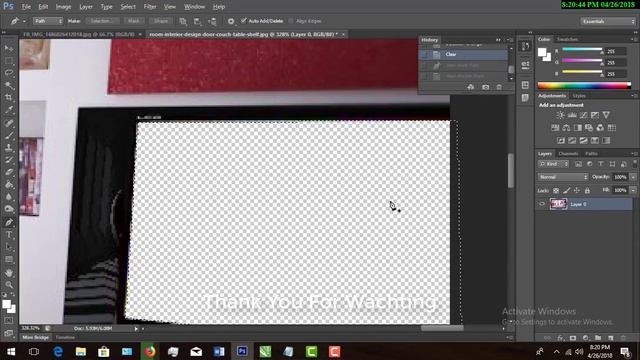The width and height of the screenshot is (640, 360).
Task: Open the Mini Bridge panel tab
Action: pos(36,338)
